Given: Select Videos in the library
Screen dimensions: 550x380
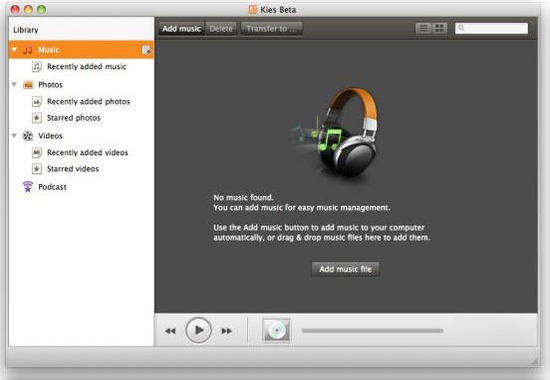Looking at the screenshot, I should 50,136.
